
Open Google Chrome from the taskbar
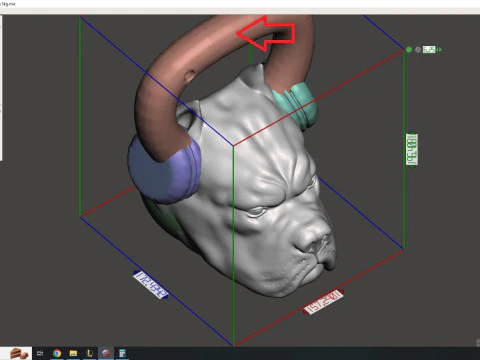click(x=57, y=353)
